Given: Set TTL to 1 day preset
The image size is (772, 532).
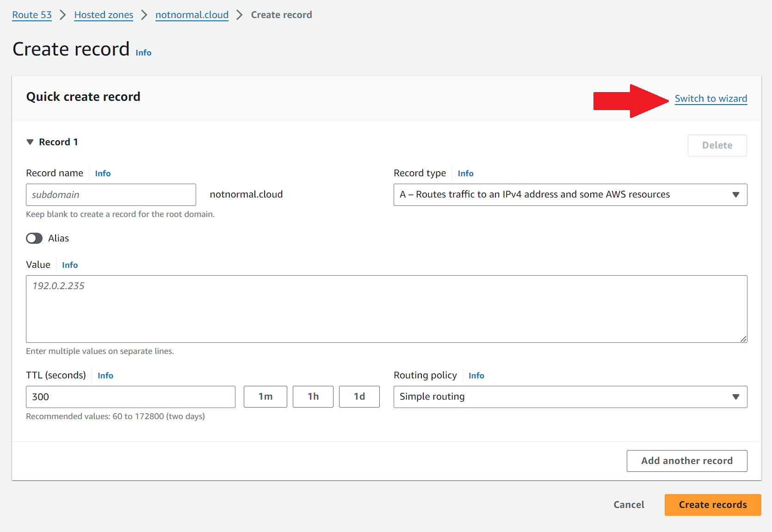Looking at the screenshot, I should tap(359, 396).
